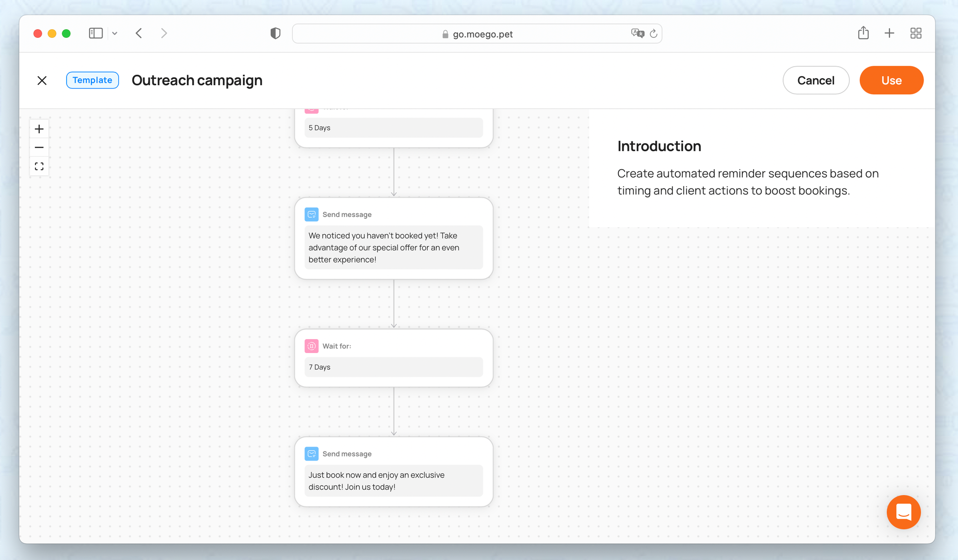
Task: Zoom out of the workflow canvas
Action: point(39,148)
